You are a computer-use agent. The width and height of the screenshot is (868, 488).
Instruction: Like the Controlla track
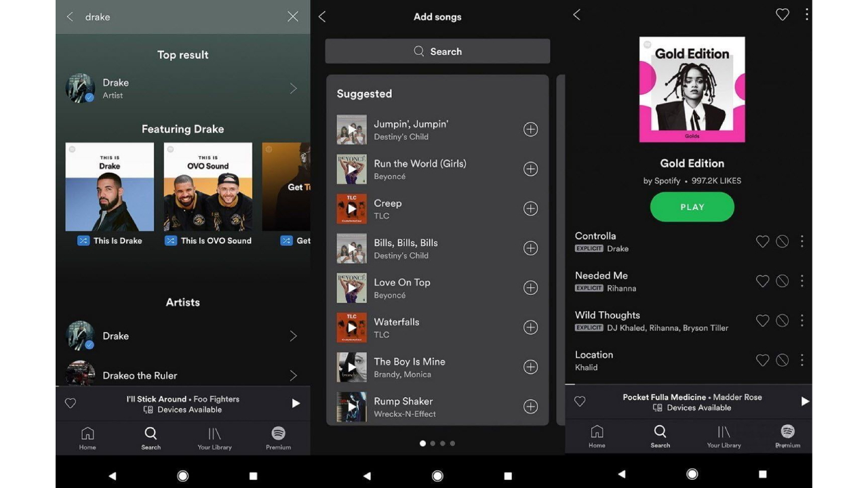[x=762, y=241]
